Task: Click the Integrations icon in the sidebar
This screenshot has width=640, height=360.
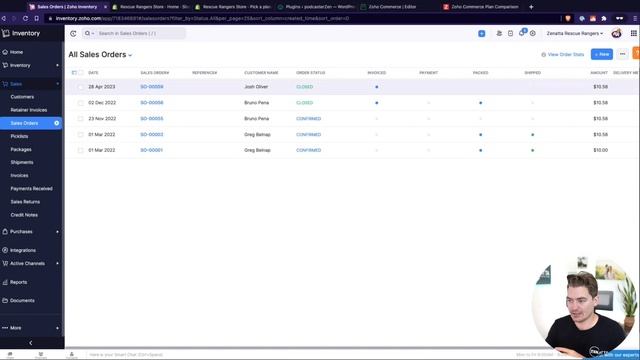Action: point(5,250)
